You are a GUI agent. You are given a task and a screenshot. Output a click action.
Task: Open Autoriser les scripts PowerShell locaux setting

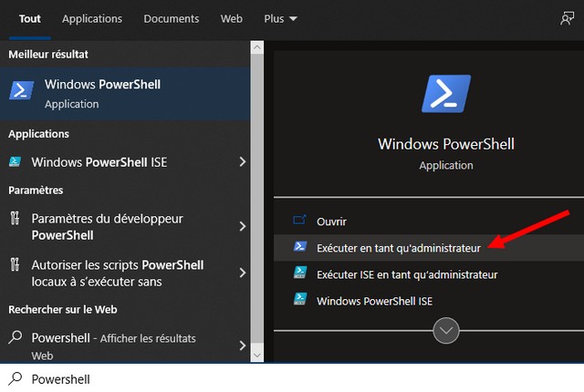[125, 273]
